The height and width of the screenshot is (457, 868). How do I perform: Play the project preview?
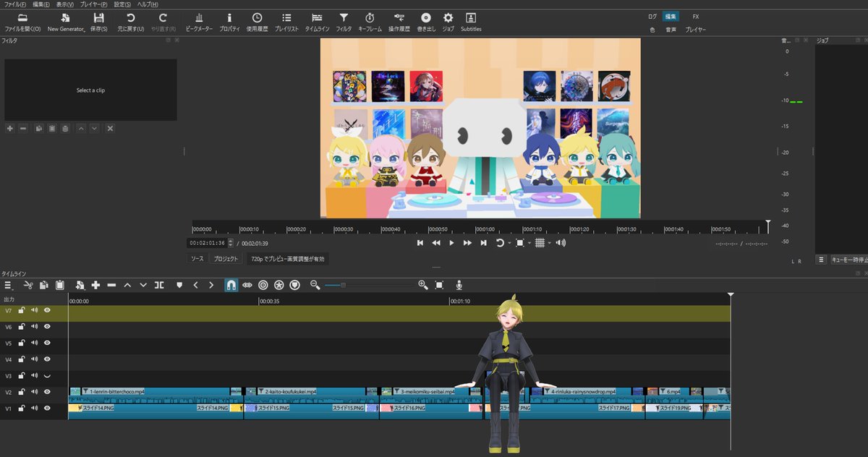pyautogui.click(x=452, y=243)
